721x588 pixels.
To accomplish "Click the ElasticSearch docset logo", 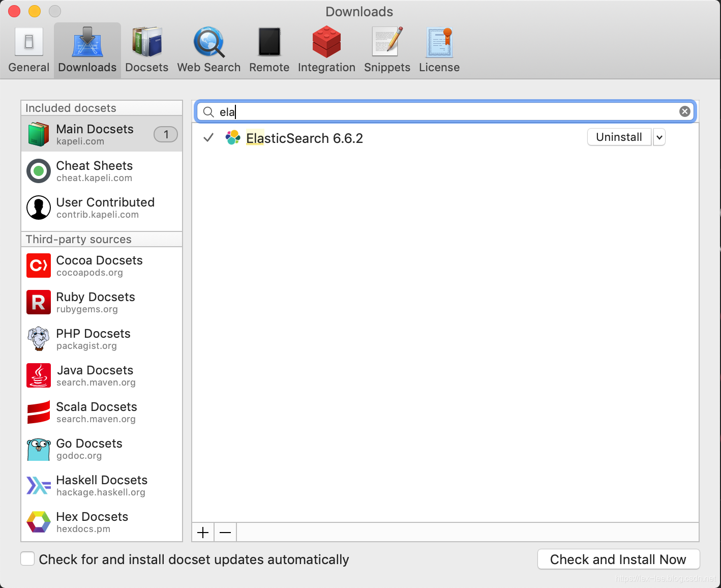I will tap(233, 137).
